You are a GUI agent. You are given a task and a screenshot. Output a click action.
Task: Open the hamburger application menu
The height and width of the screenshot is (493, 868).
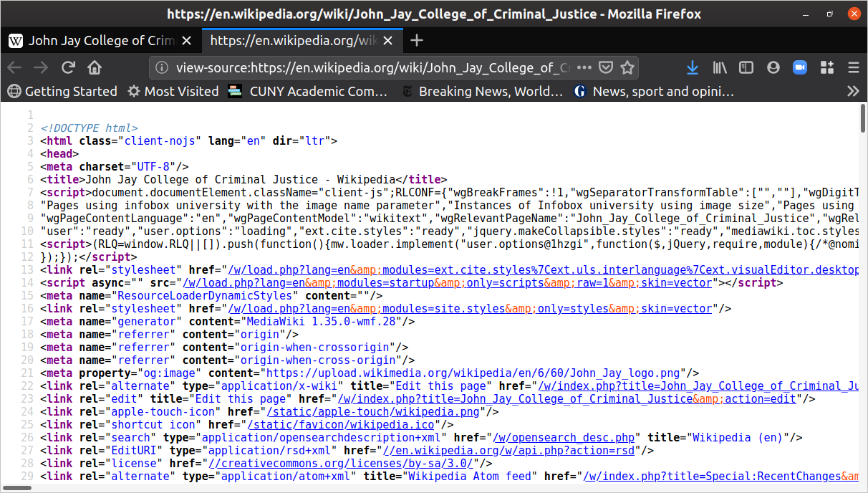pyautogui.click(x=854, y=67)
